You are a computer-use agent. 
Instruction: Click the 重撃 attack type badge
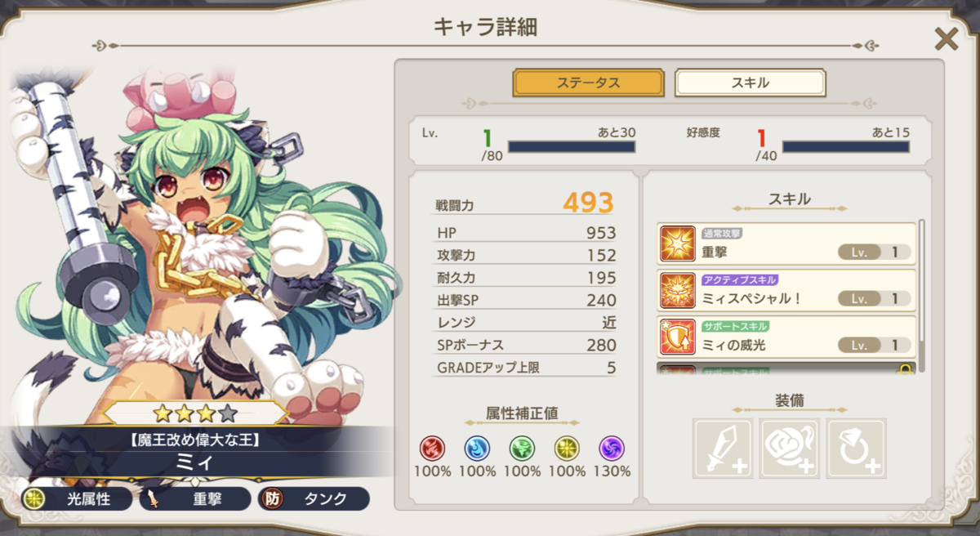195,498
